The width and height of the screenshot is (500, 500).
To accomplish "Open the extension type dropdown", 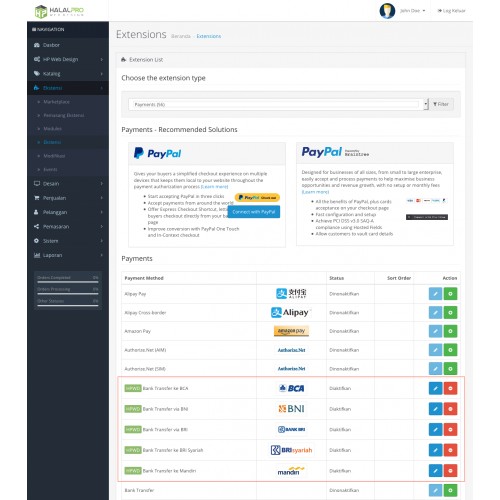I will click(x=278, y=104).
